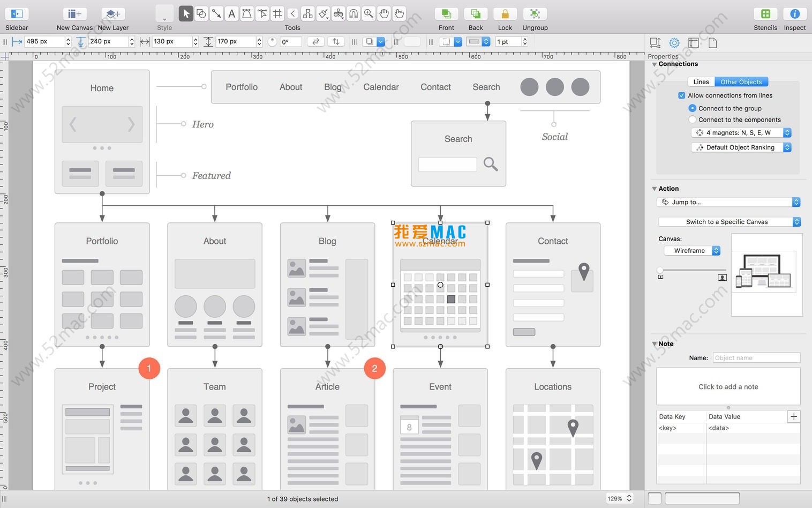Click the stroke width 1 pt stepper
This screenshot has height=508, width=812.
click(525, 41)
